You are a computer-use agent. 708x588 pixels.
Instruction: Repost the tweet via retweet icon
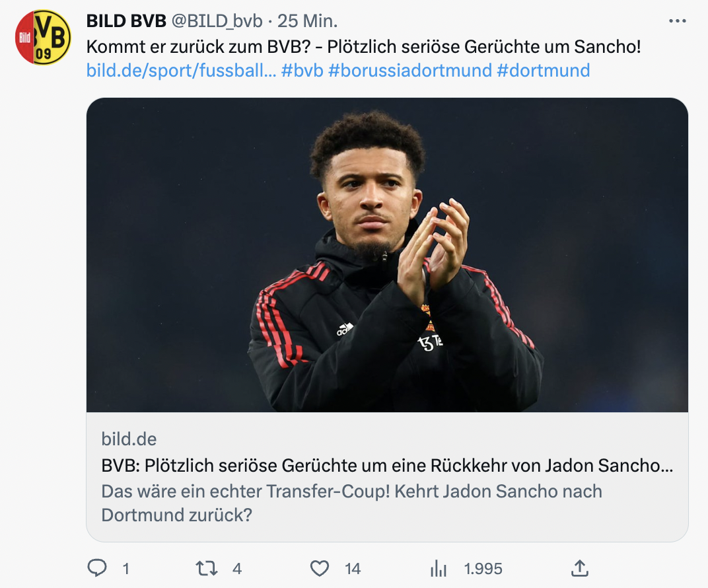coord(207,568)
